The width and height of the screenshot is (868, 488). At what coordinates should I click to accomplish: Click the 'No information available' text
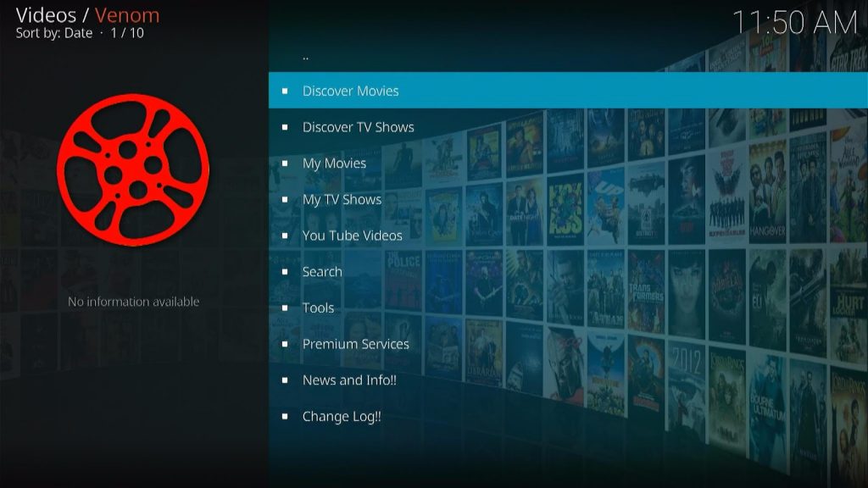point(133,302)
